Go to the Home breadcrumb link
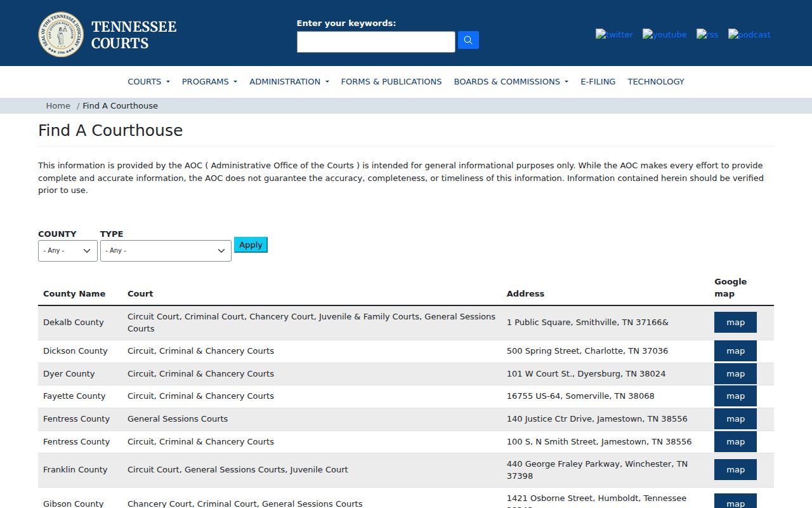Screen dimensions: 812x508 click(58, 105)
